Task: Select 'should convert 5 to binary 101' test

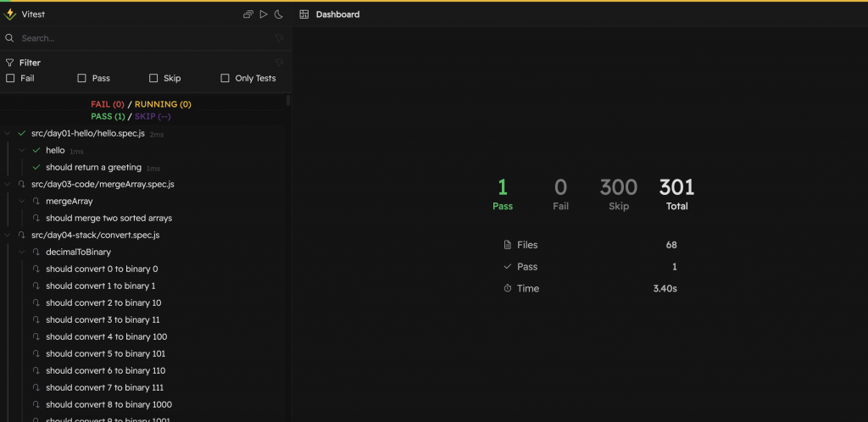Action: (x=106, y=353)
